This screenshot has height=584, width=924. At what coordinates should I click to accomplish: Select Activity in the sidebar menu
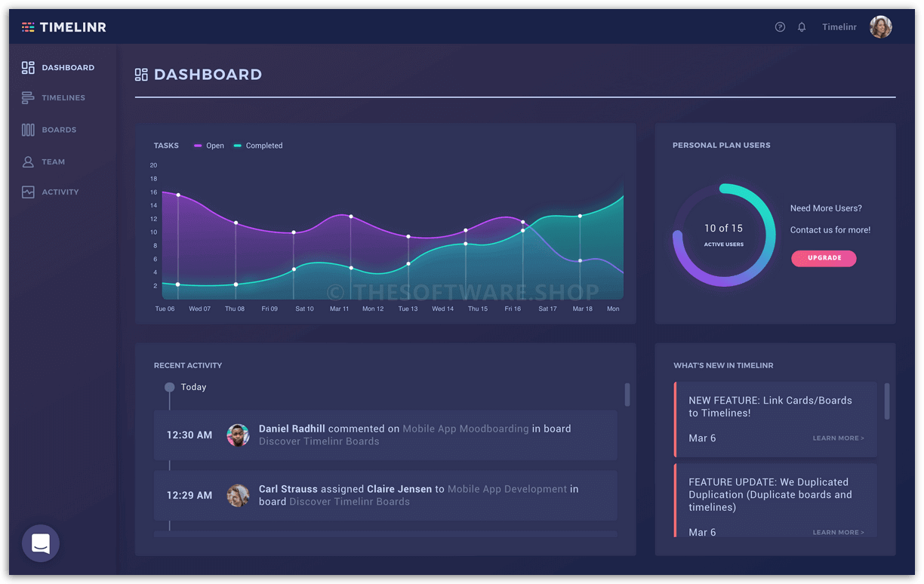pos(60,192)
